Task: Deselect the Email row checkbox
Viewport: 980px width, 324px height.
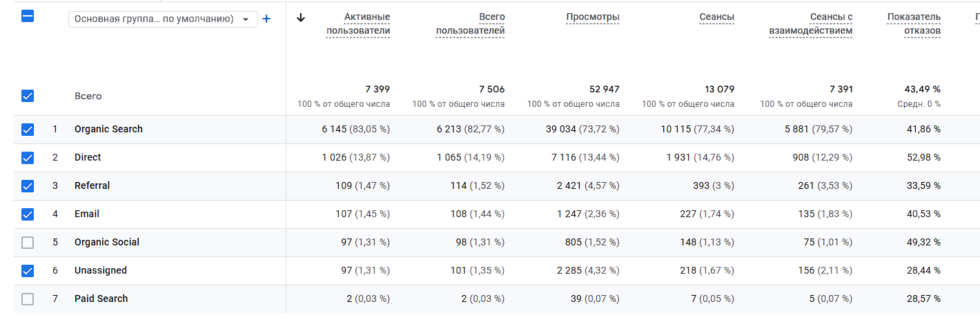Action: point(28,214)
